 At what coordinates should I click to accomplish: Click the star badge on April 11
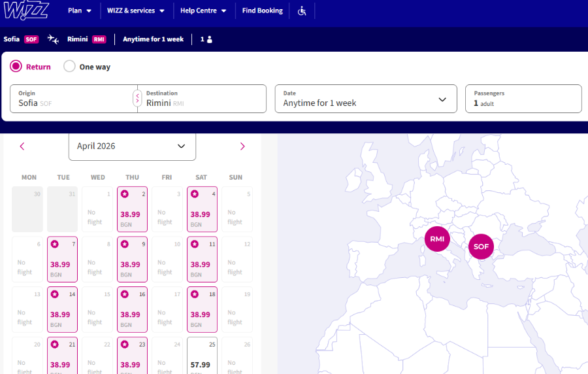(x=195, y=244)
